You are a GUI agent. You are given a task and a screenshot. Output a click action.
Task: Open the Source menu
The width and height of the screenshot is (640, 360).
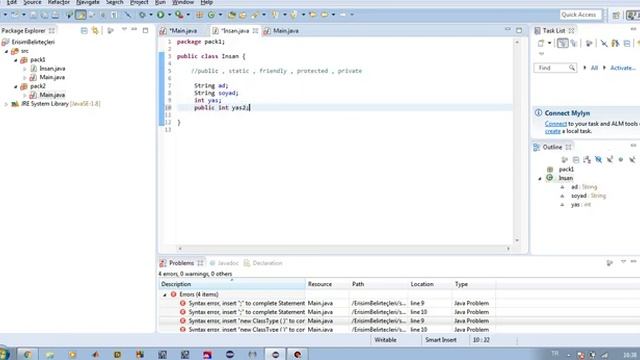[x=32, y=2]
